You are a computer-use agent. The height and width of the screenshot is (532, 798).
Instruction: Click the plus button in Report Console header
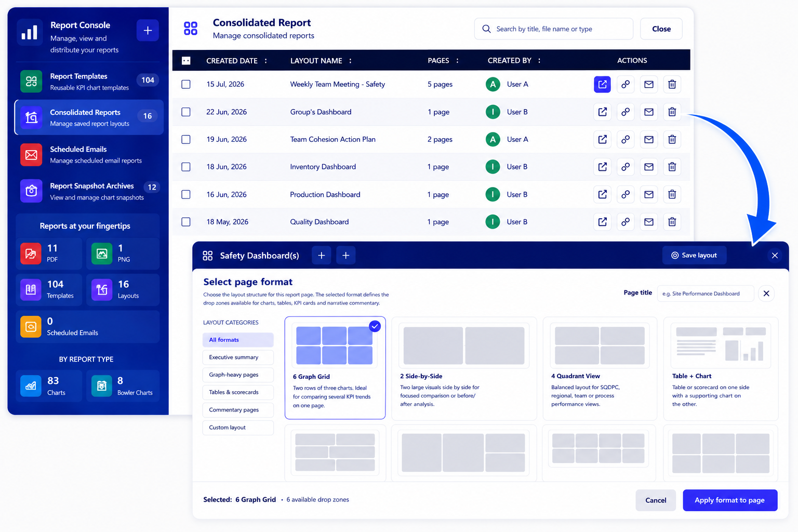click(x=148, y=31)
